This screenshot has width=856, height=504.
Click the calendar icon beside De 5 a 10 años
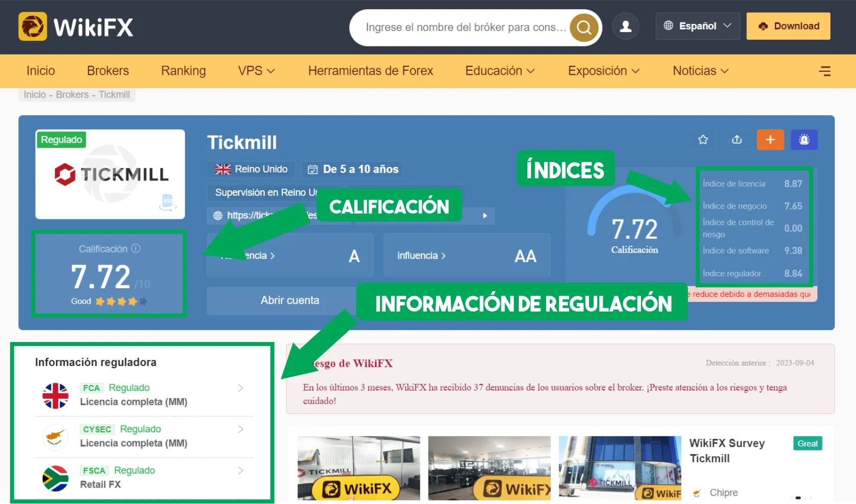313,170
